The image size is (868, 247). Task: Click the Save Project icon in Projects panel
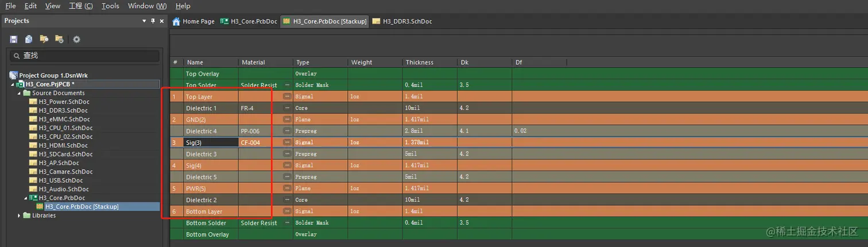(x=14, y=39)
